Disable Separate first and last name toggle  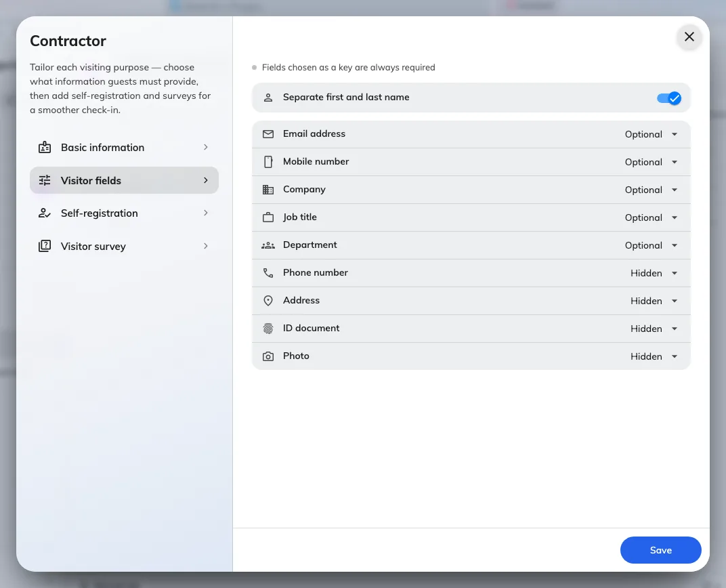[668, 98]
